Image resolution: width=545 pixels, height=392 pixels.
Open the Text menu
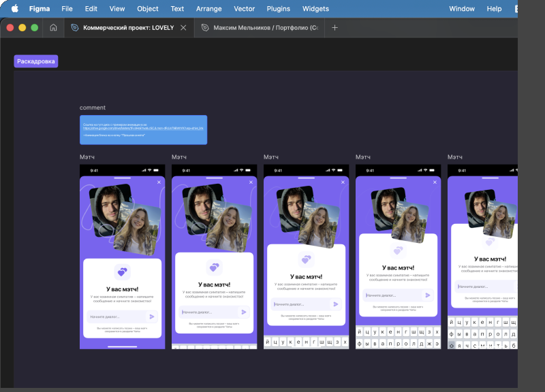pyautogui.click(x=177, y=9)
